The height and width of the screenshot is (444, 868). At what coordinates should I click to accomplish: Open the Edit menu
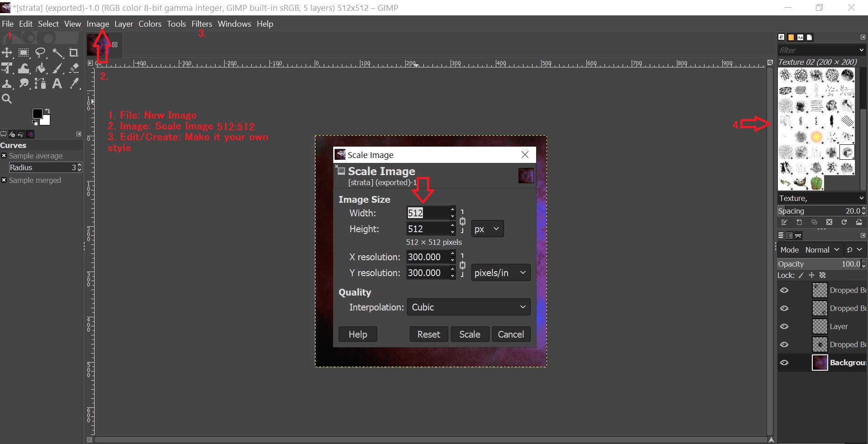pos(25,24)
